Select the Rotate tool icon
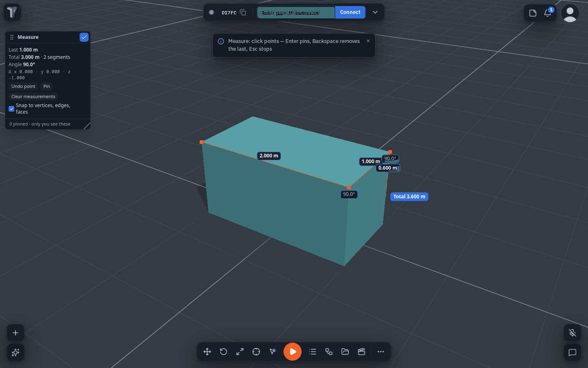This screenshot has width=588, height=368. [x=223, y=352]
